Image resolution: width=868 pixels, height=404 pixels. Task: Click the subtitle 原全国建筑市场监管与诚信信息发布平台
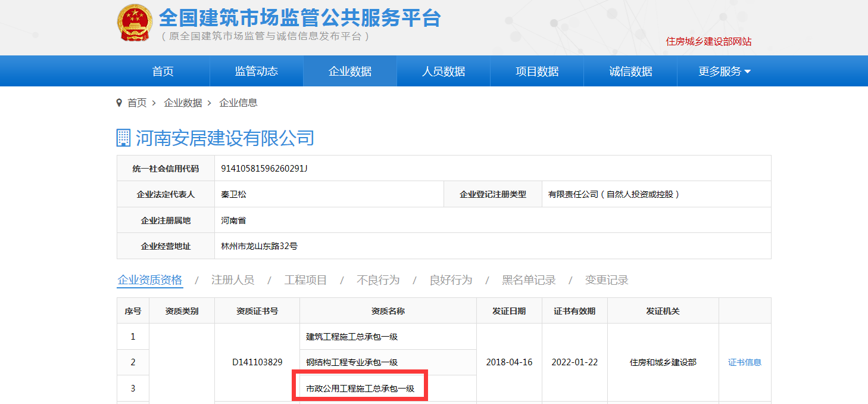point(266,36)
